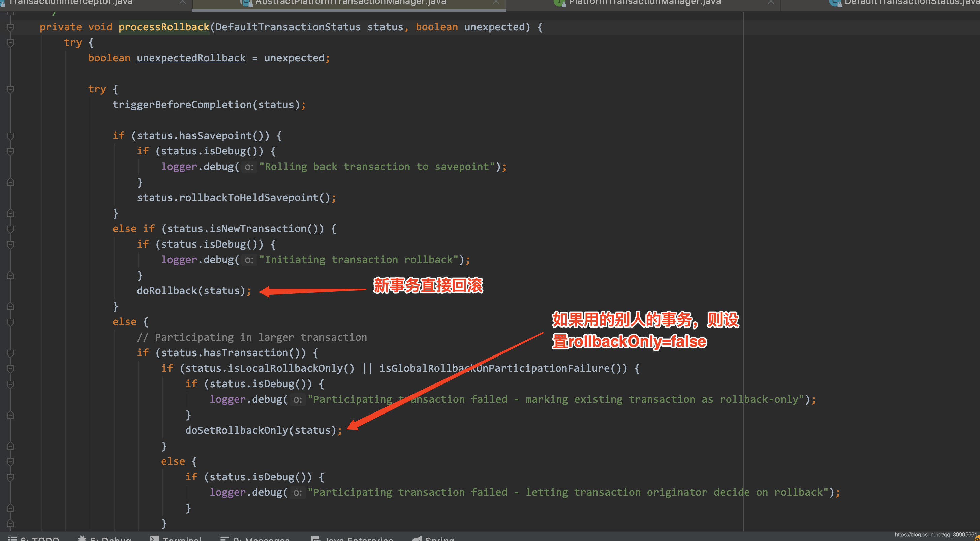This screenshot has width=980, height=541.
Task: Fold the isLocalRollbackOnly if block
Action: tap(11, 369)
